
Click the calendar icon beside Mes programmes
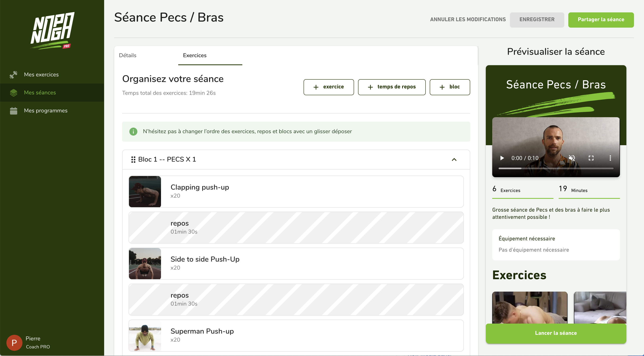click(13, 111)
